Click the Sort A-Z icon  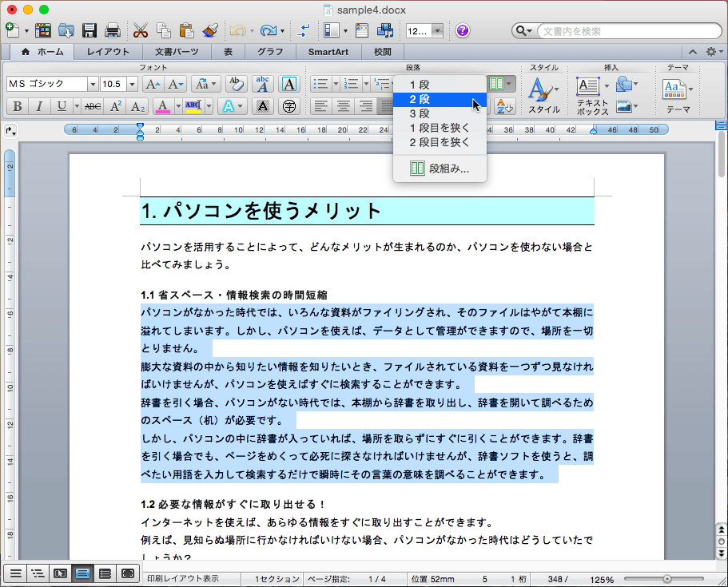coord(505,107)
